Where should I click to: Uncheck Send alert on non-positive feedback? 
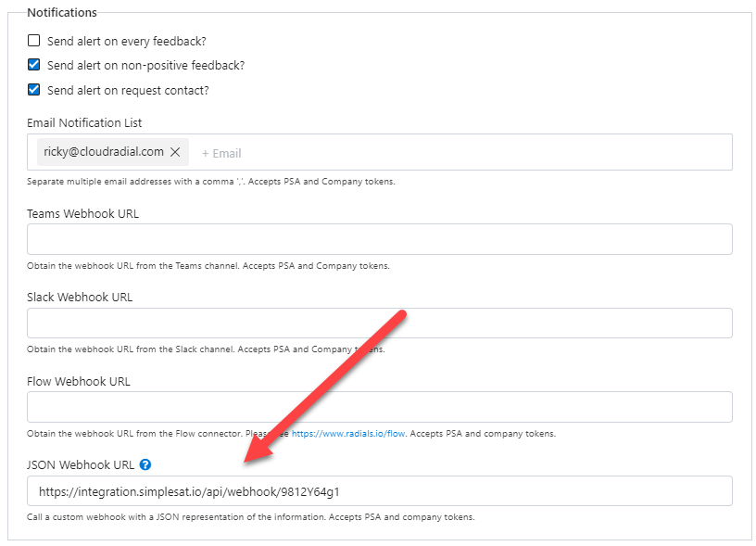click(x=33, y=64)
